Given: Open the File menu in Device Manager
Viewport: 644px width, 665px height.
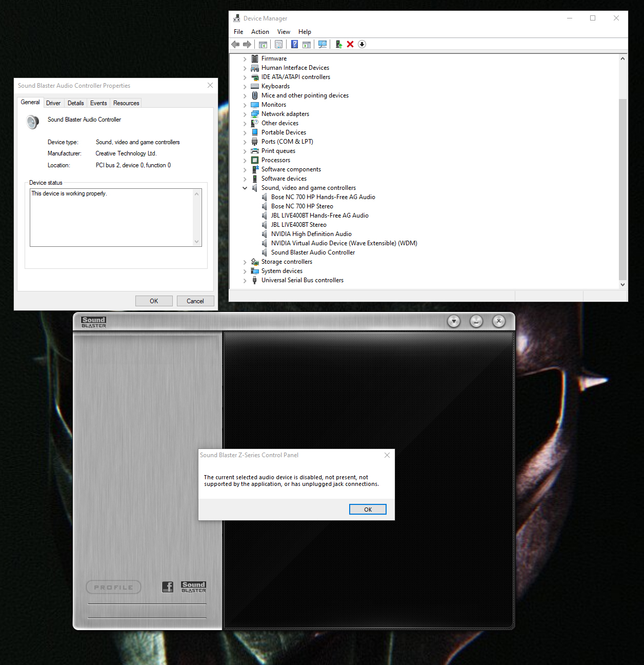Looking at the screenshot, I should 238,32.
